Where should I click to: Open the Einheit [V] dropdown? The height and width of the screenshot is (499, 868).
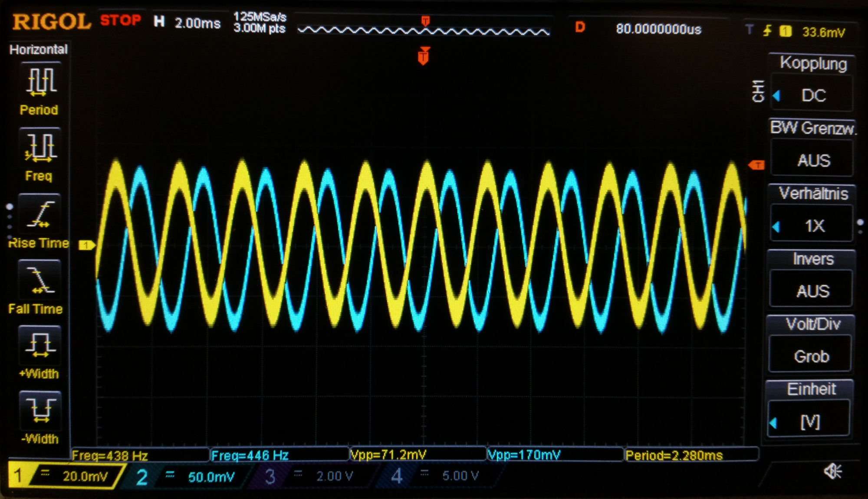click(810, 421)
